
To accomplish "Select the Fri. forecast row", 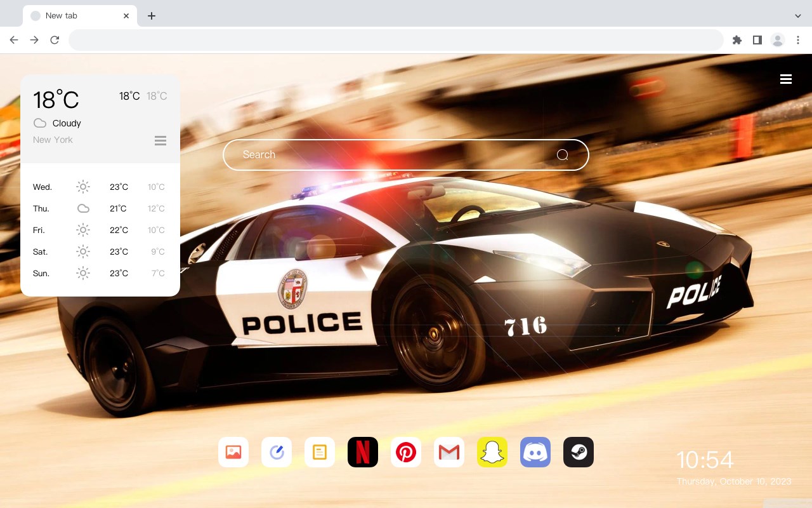I will (x=100, y=230).
